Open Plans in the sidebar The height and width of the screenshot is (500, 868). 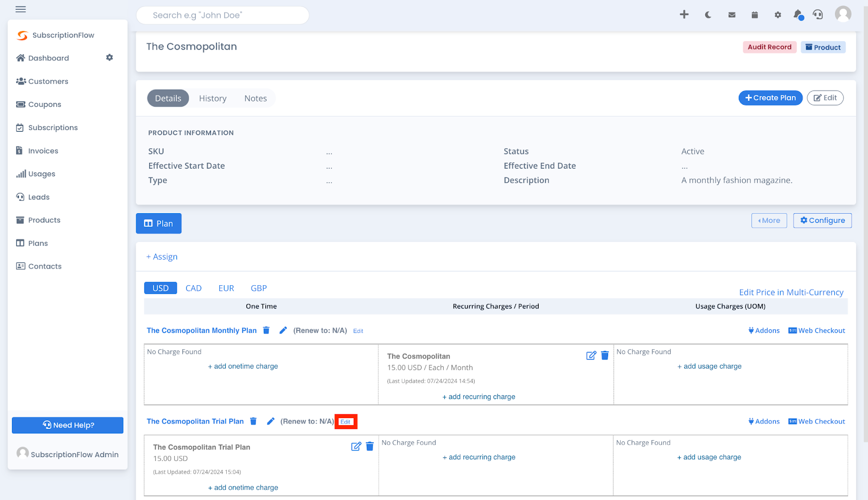[32, 243]
